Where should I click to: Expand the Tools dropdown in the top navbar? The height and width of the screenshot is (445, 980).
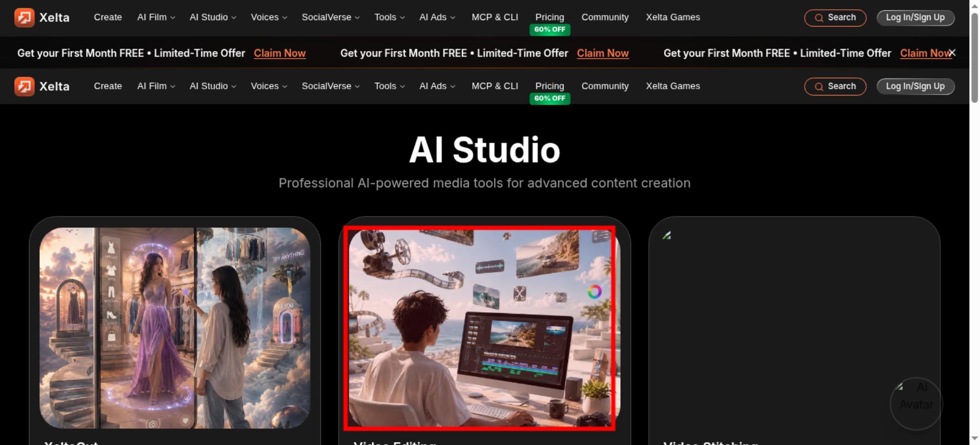click(390, 17)
